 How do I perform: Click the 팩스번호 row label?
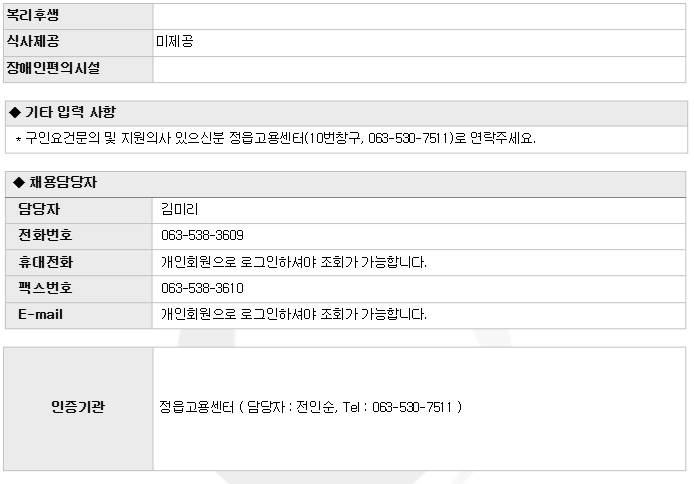click(45, 288)
